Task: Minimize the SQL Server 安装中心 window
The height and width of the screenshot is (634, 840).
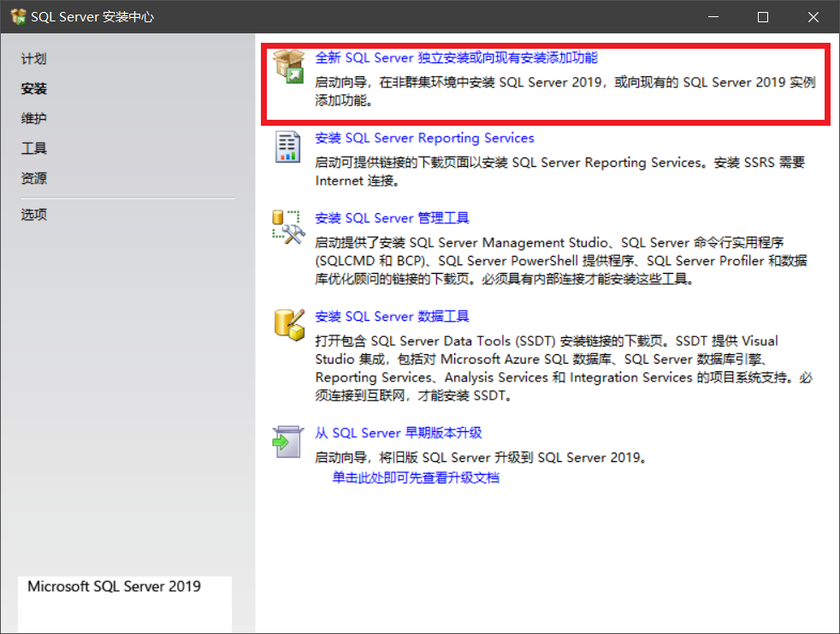Action: point(713,16)
